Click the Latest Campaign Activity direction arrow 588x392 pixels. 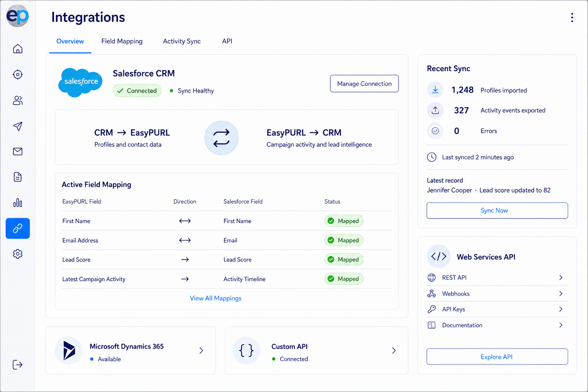[x=185, y=279]
